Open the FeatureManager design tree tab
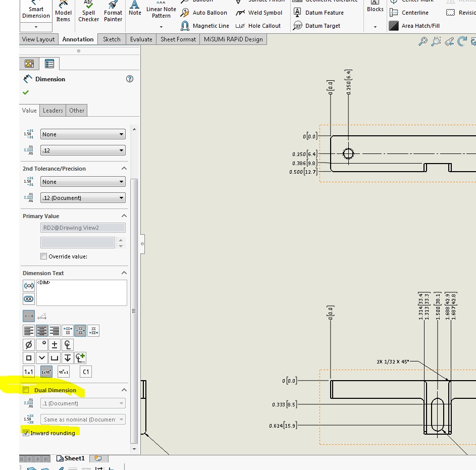This screenshot has width=476, height=470. (29, 64)
